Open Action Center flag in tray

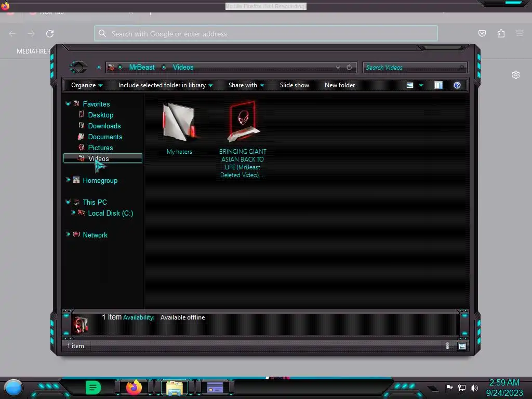[449, 388]
